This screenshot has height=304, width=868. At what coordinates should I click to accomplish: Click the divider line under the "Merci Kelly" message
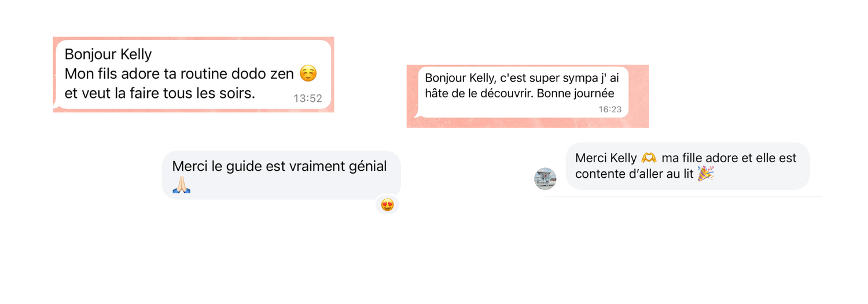click(683, 197)
